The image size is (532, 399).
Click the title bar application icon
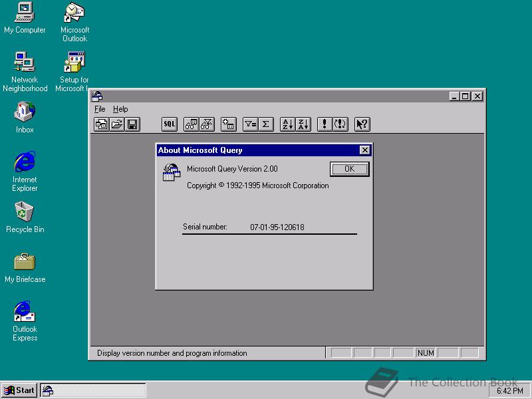click(x=97, y=96)
